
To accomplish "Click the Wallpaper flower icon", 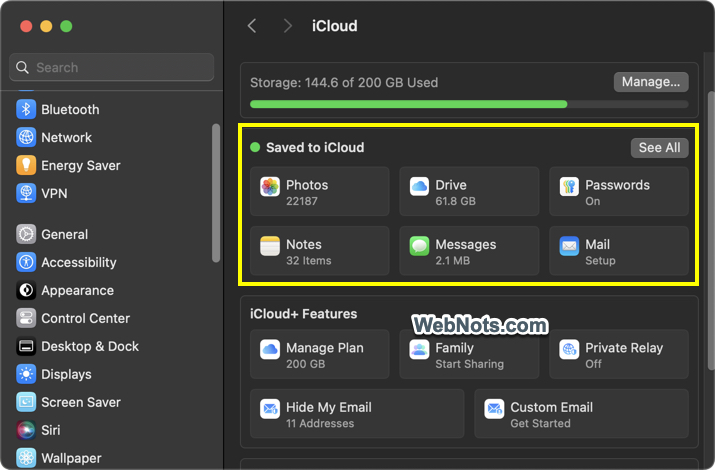I will pos(26,458).
